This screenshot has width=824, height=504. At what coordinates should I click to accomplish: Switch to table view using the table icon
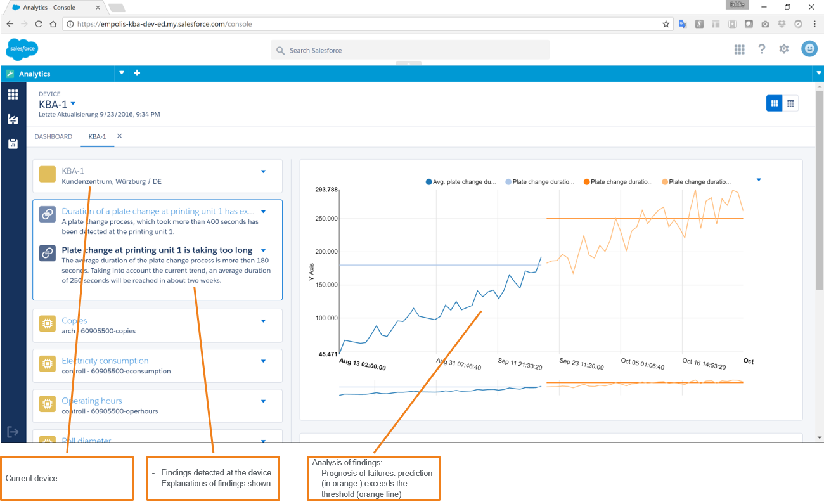tap(790, 102)
